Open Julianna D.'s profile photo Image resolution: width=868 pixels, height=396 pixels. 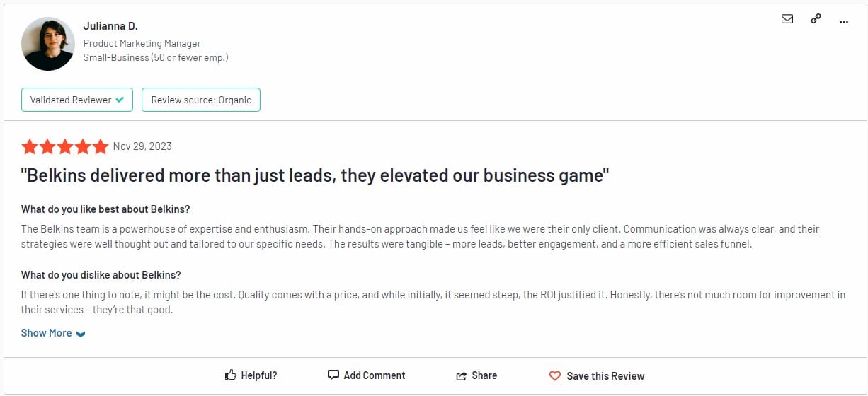pyautogui.click(x=48, y=44)
